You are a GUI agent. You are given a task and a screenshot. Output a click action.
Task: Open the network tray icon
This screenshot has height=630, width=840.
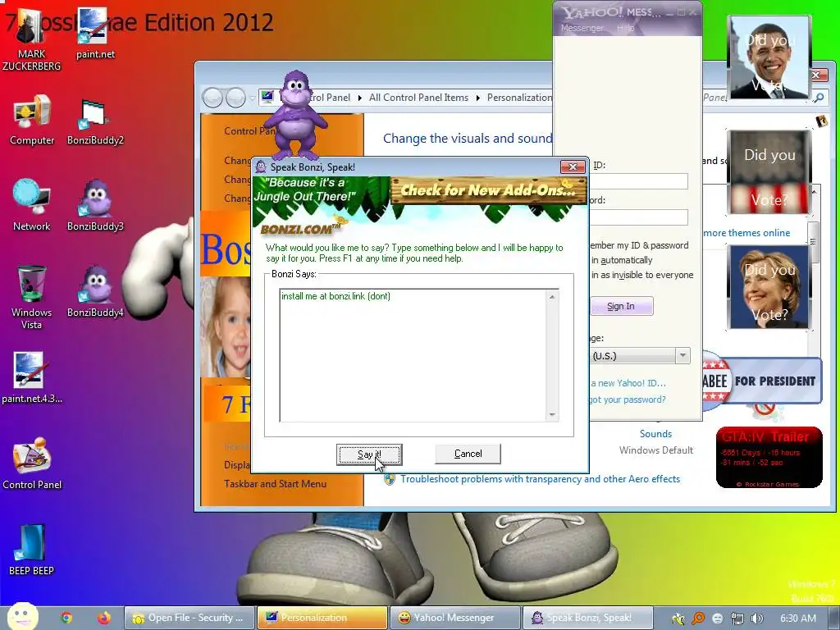737,619
